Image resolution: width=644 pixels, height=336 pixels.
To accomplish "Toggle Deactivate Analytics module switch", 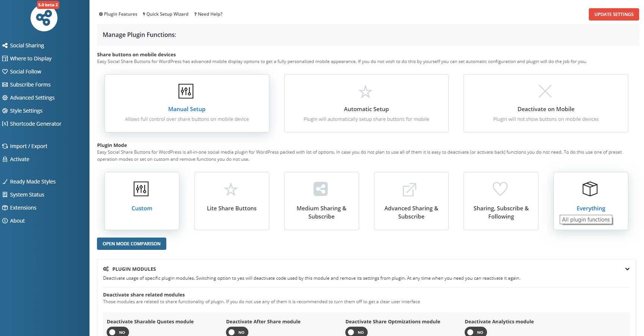I will [475, 332].
